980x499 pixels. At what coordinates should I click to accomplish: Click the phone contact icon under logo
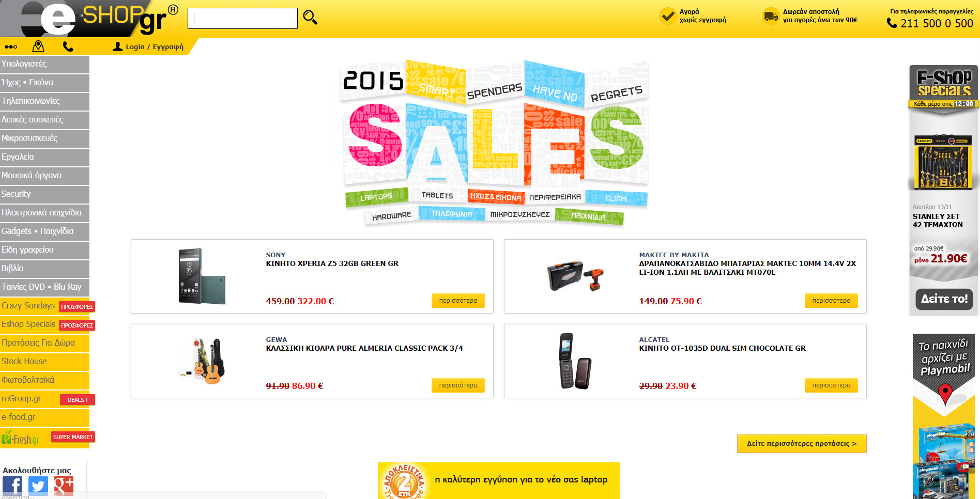[x=68, y=46]
